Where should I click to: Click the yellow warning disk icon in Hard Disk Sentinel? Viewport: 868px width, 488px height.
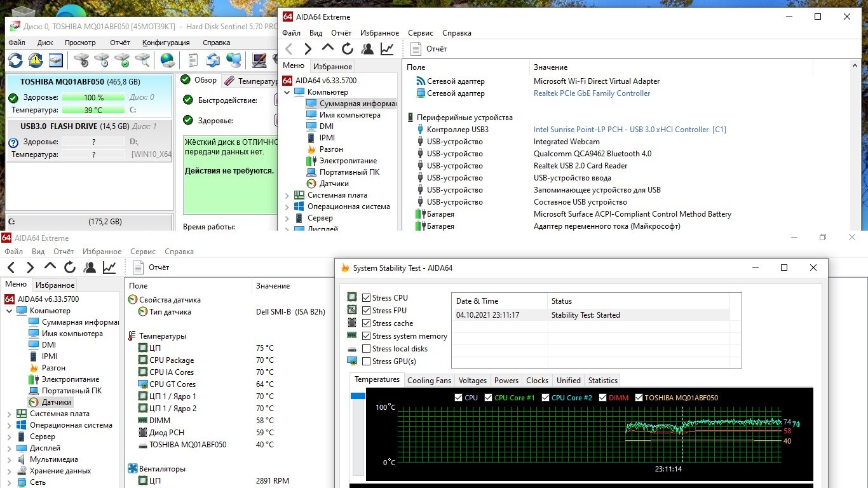click(x=36, y=60)
